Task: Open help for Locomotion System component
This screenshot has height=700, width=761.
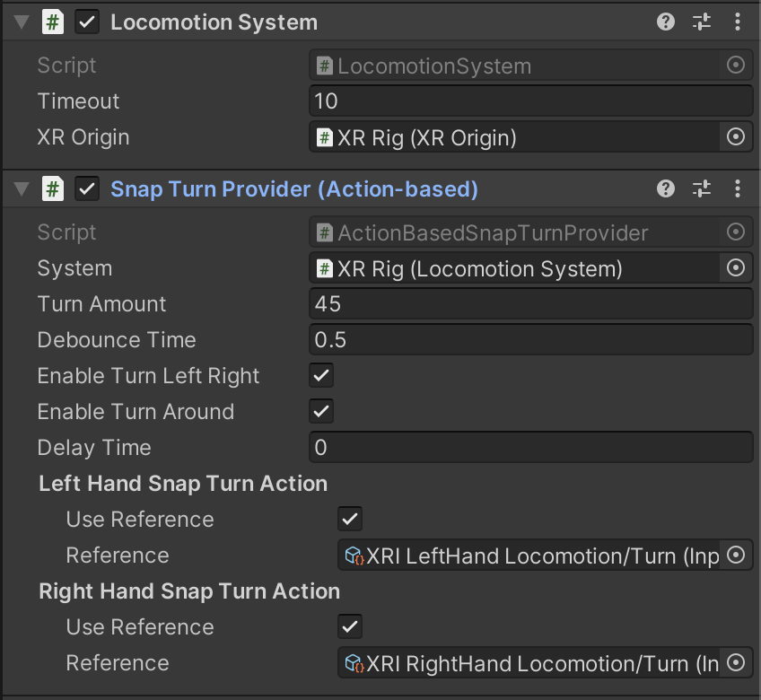Action: coord(666,22)
